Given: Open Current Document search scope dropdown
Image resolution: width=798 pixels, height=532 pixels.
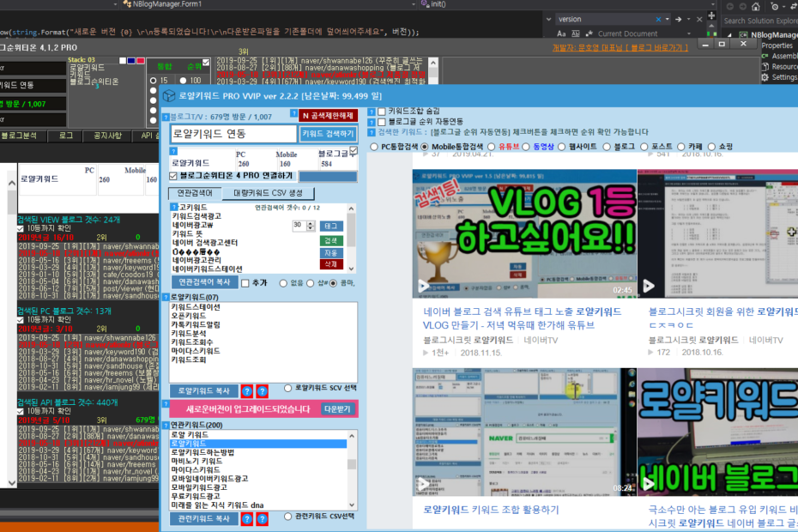Looking at the screenshot, I should (x=689, y=33).
